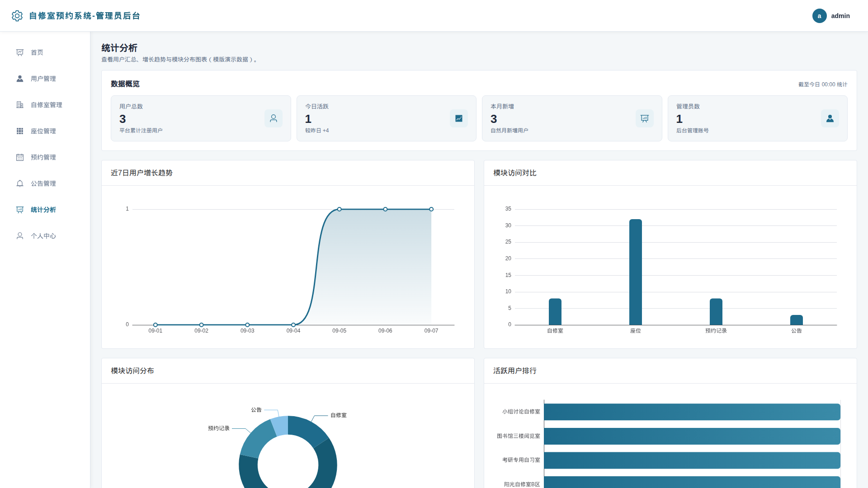Click the 用户总数 label
The height and width of the screenshot is (488, 868).
pyautogui.click(x=131, y=107)
